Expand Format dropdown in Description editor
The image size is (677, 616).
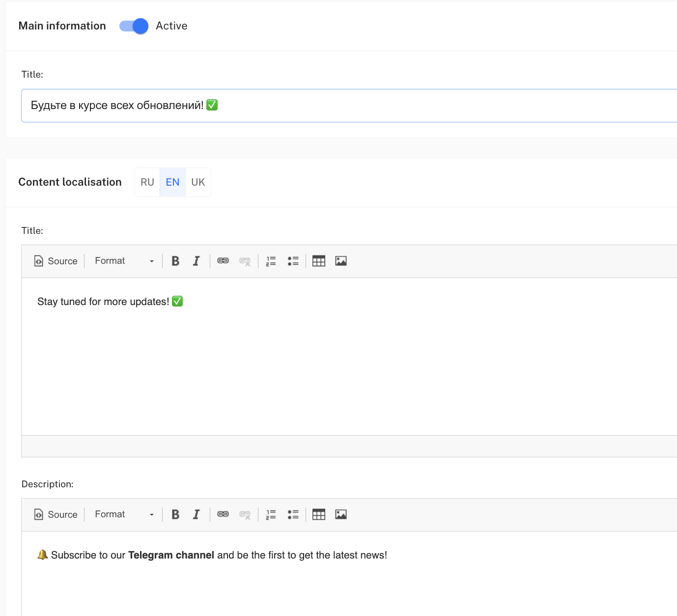(124, 515)
